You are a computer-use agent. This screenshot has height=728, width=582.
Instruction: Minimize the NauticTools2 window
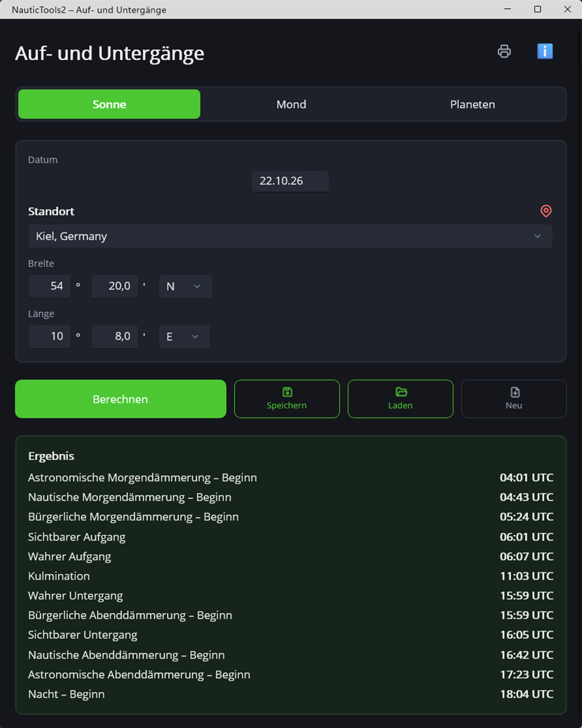508,9
